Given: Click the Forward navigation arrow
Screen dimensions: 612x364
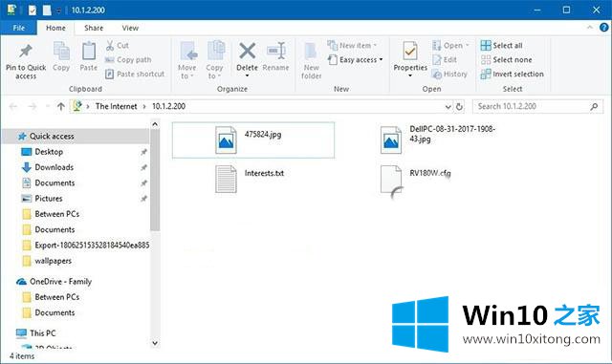Looking at the screenshot, I should 32,106.
